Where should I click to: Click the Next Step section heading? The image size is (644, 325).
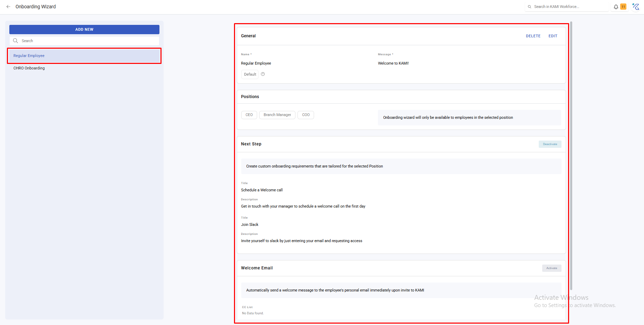251,144
